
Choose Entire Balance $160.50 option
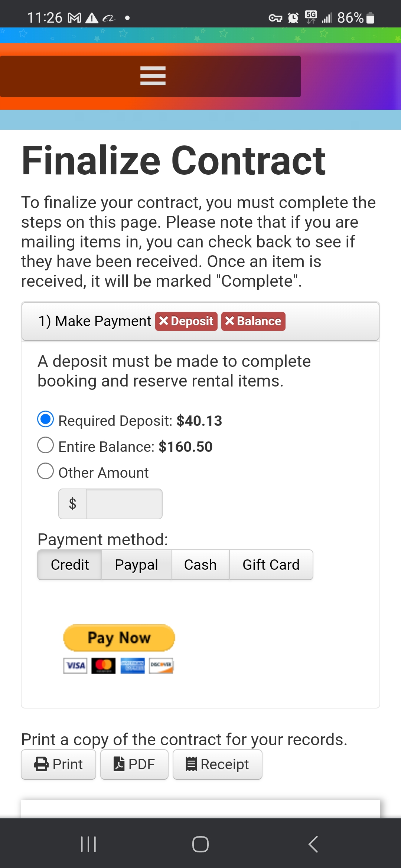46,445
